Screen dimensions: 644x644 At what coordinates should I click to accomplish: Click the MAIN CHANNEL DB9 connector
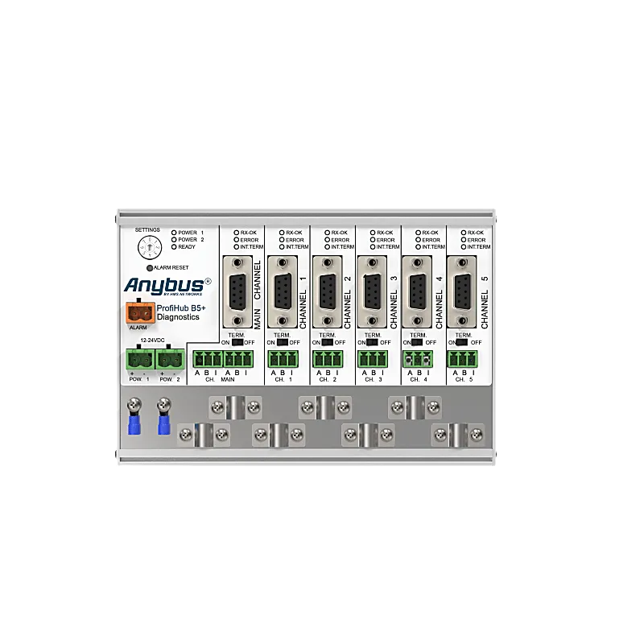click(237, 291)
